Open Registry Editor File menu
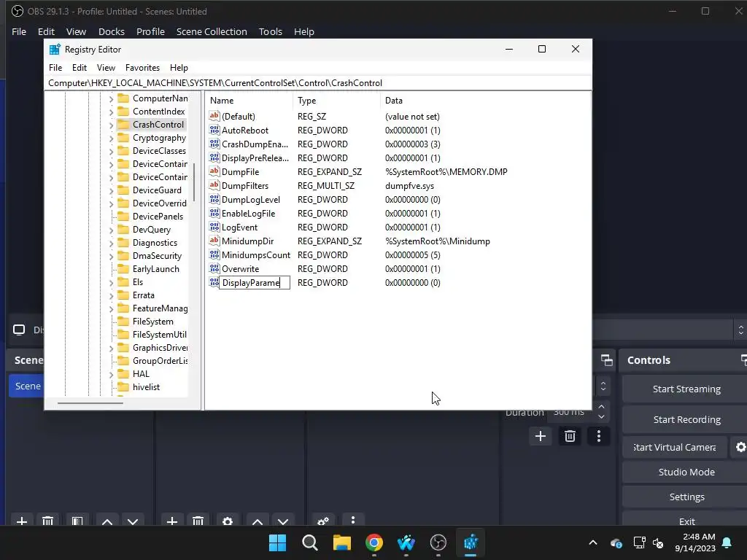The width and height of the screenshot is (747, 560). (x=55, y=68)
